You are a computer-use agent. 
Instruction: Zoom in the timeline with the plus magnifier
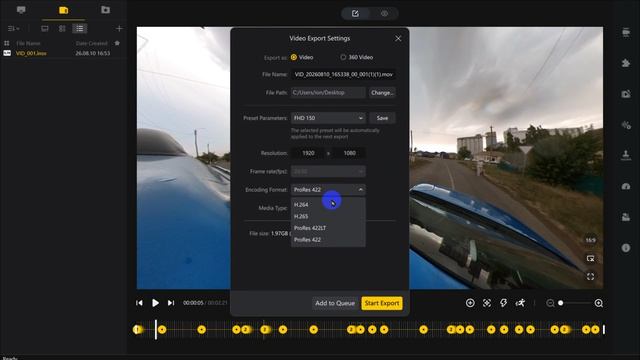(599, 303)
